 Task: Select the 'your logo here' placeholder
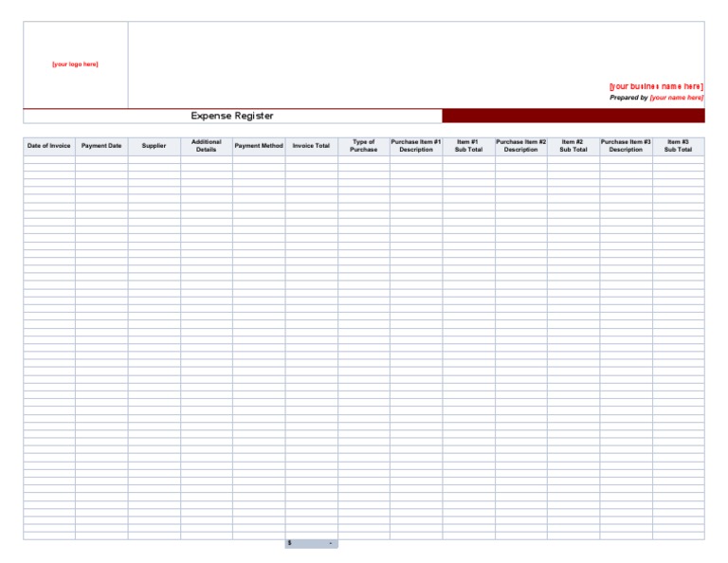coord(75,64)
